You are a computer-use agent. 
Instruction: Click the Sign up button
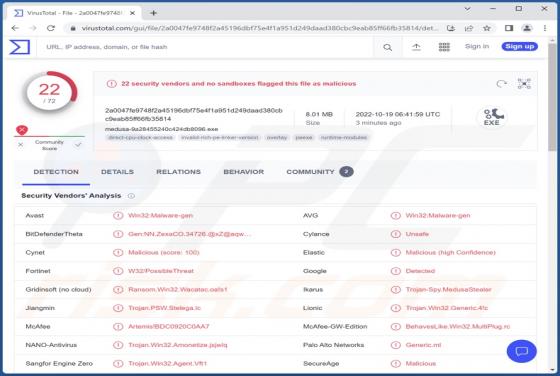[x=520, y=46]
